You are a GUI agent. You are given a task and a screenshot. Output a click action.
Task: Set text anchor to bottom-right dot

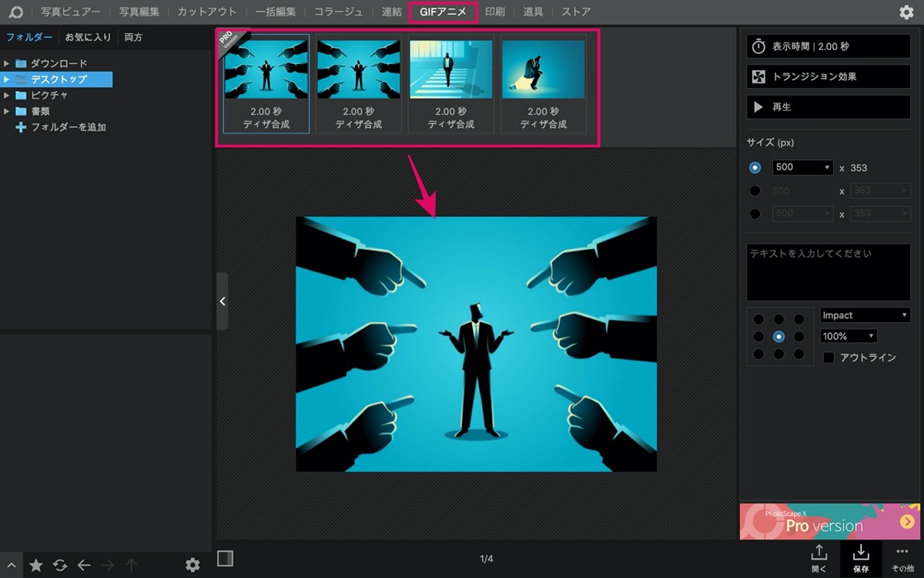click(798, 355)
